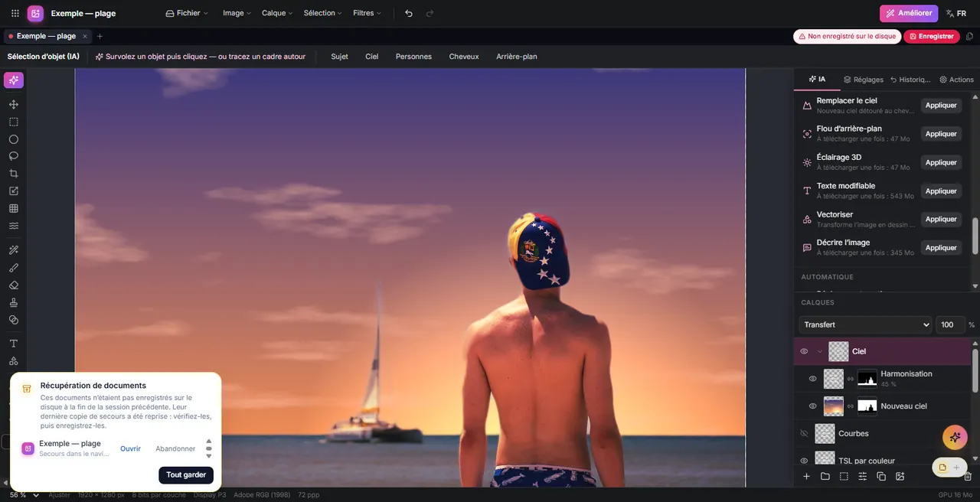The width and height of the screenshot is (980, 502).
Task: Collapse the Ciel layer group
Action: tap(820, 351)
